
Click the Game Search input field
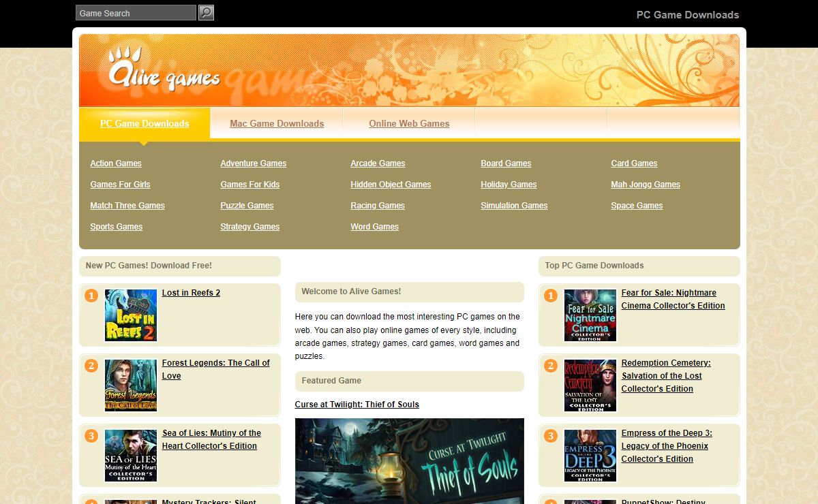pos(136,13)
